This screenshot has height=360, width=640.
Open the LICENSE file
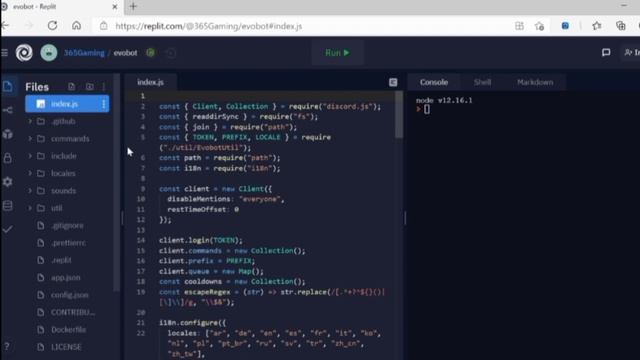67,347
